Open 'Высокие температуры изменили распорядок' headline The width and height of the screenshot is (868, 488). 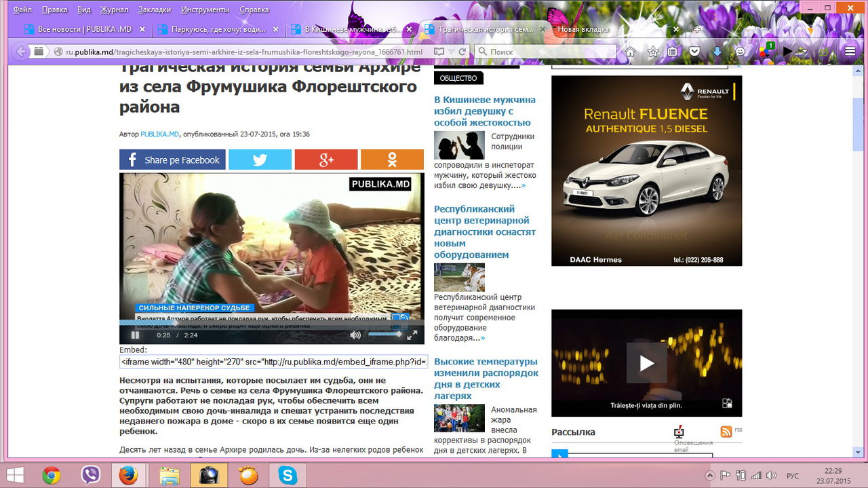486,378
